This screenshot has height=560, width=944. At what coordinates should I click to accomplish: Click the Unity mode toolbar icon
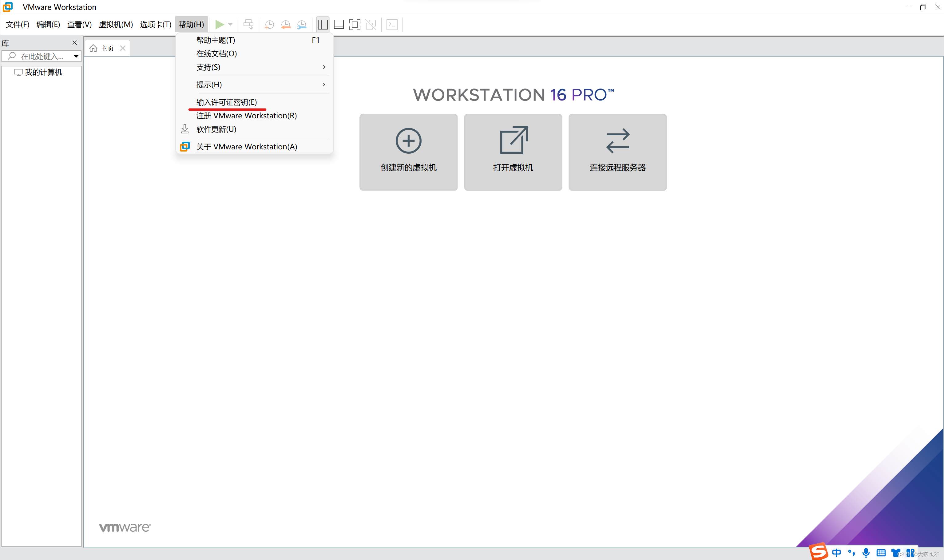click(x=371, y=25)
